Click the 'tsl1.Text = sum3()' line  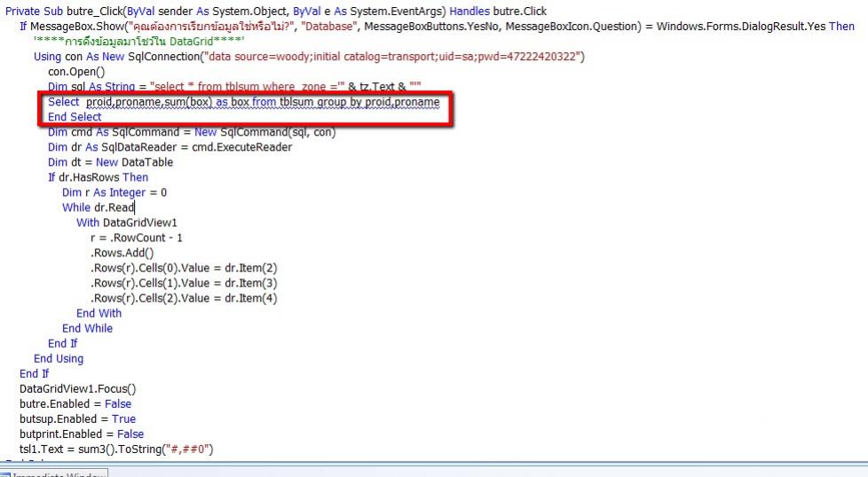pos(116,450)
